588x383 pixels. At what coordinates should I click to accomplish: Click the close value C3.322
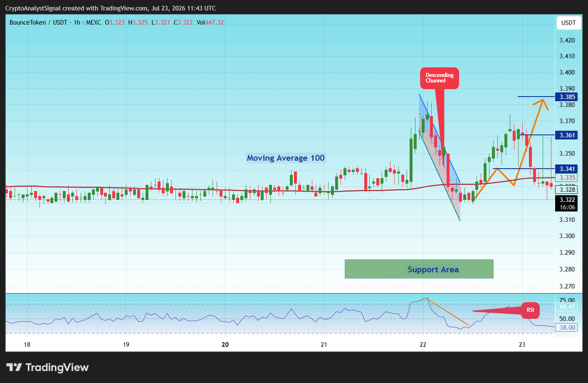click(x=183, y=22)
